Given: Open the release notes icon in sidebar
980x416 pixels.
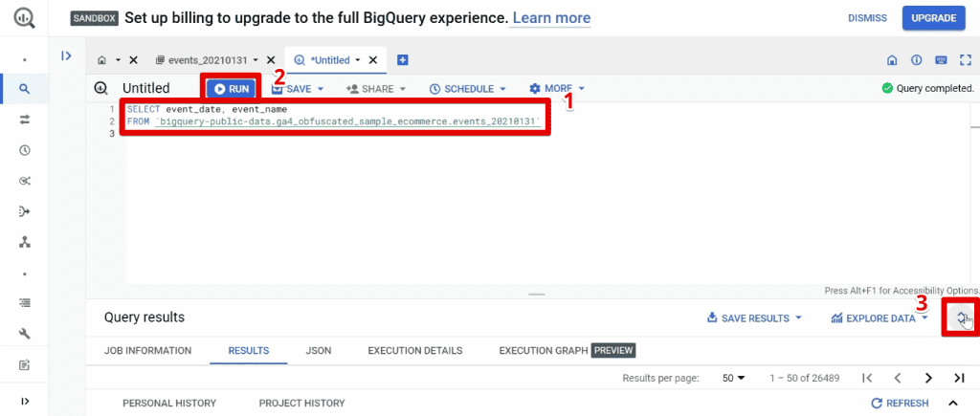Looking at the screenshot, I should tap(24, 364).
